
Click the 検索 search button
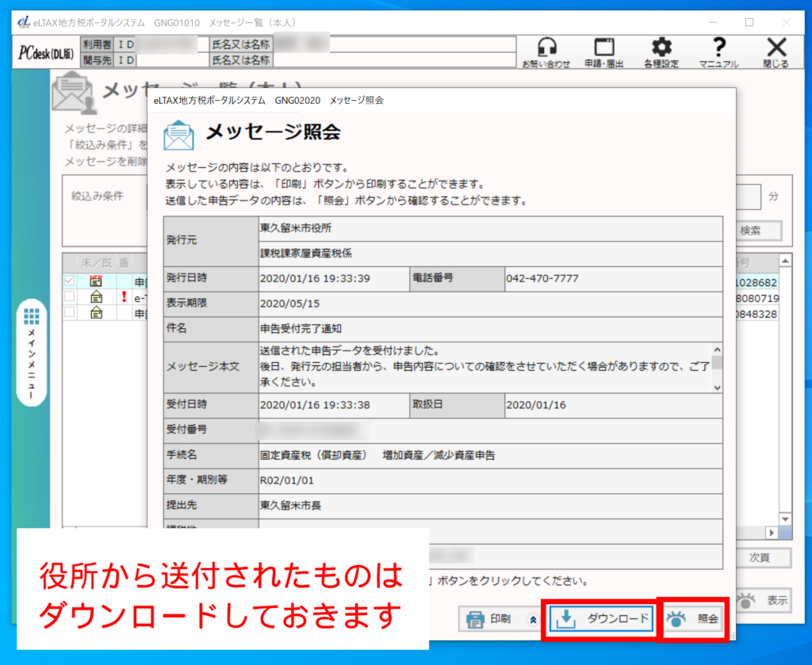(749, 231)
